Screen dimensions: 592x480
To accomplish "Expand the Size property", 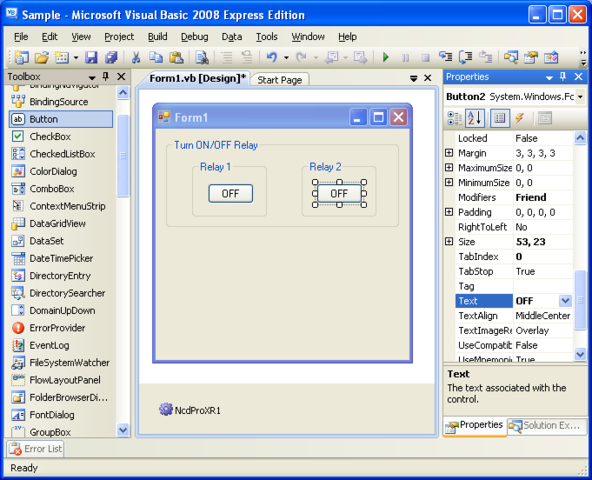I will (449, 242).
